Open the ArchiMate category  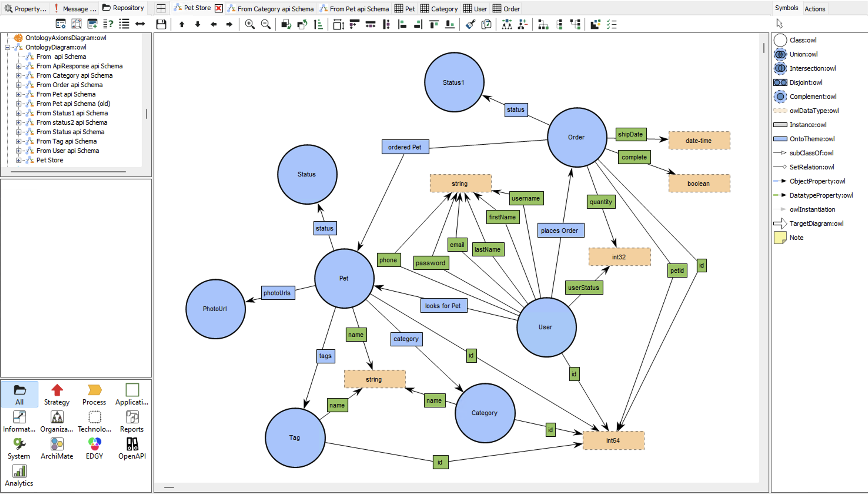pyautogui.click(x=57, y=448)
